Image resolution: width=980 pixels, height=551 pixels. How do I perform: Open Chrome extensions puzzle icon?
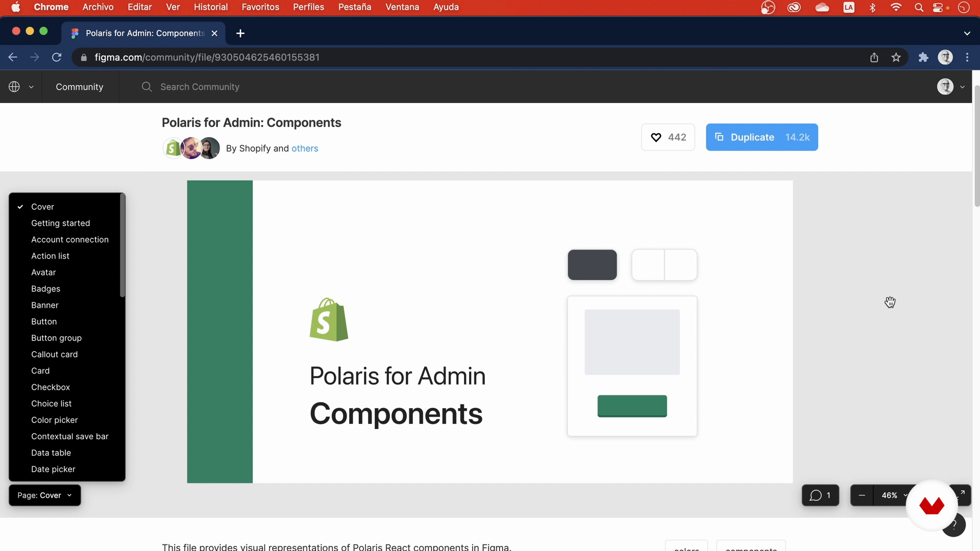(923, 57)
